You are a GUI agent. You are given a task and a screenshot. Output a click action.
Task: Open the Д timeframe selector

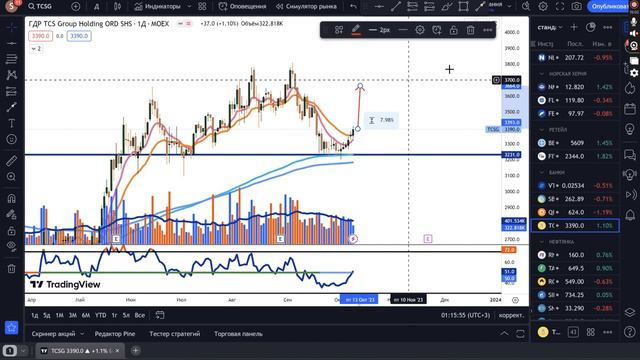tap(97, 7)
